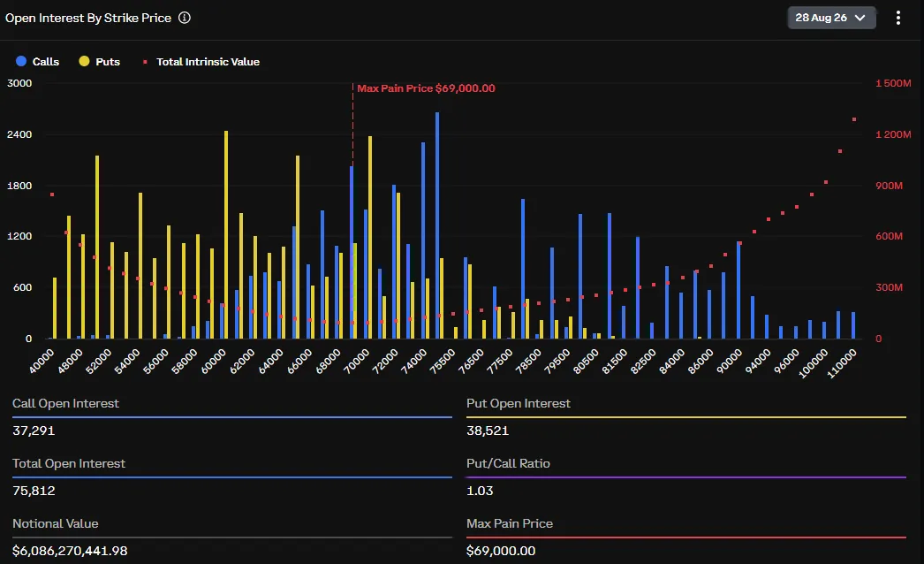Open the 28 Aug 26 expiry dropdown

point(831,18)
